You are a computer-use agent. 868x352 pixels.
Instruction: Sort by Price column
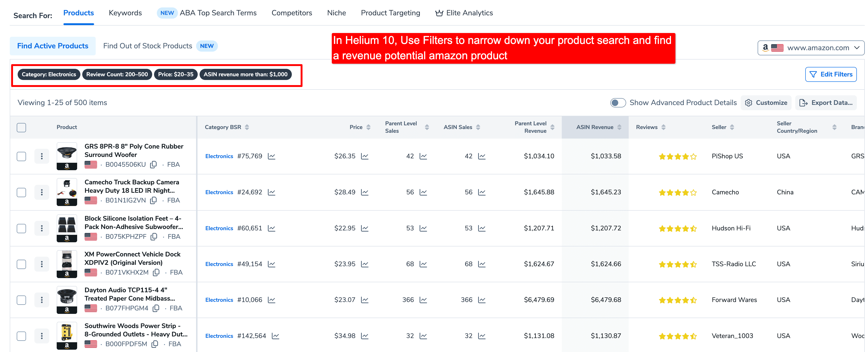368,127
